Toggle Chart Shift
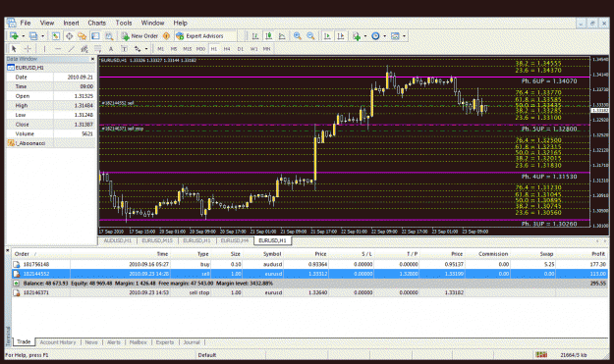The height and width of the screenshot is (364, 614). tap(341, 36)
